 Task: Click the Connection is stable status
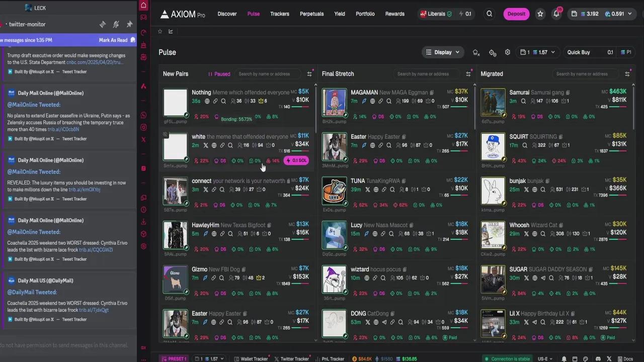coord(507,359)
